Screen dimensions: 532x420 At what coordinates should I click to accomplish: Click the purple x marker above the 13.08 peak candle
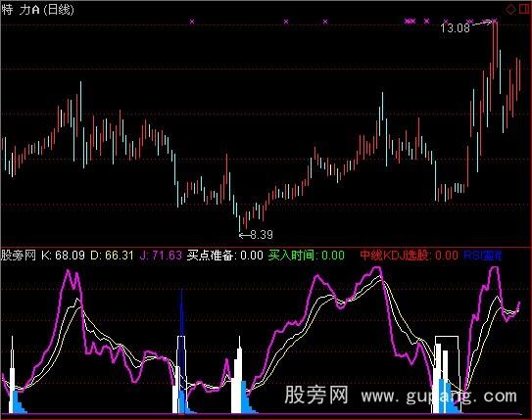point(495,22)
